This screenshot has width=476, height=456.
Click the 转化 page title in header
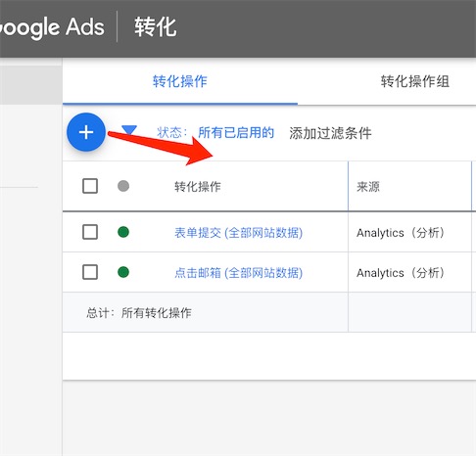[x=156, y=26]
